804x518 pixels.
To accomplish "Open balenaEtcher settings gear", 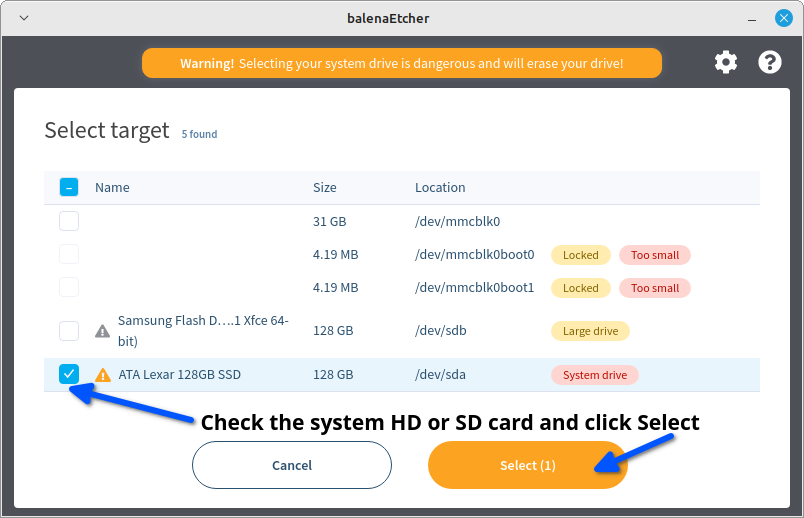I will 726,63.
